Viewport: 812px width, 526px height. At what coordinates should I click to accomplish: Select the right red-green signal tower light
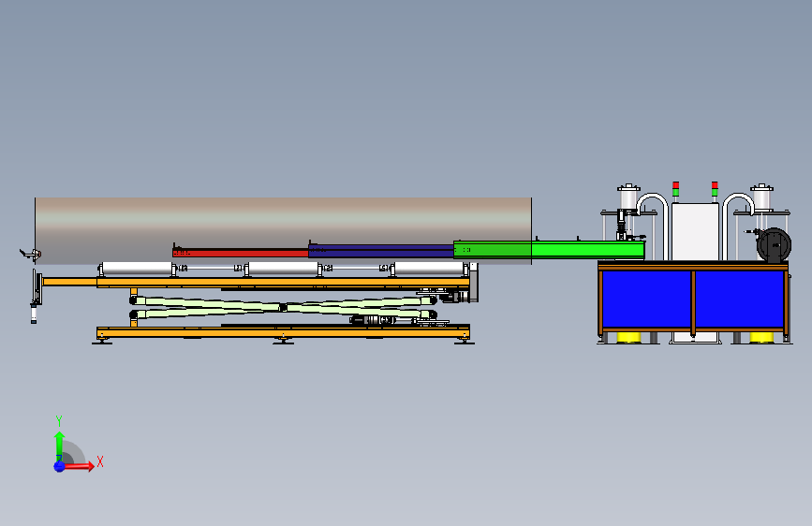pyautogui.click(x=715, y=189)
